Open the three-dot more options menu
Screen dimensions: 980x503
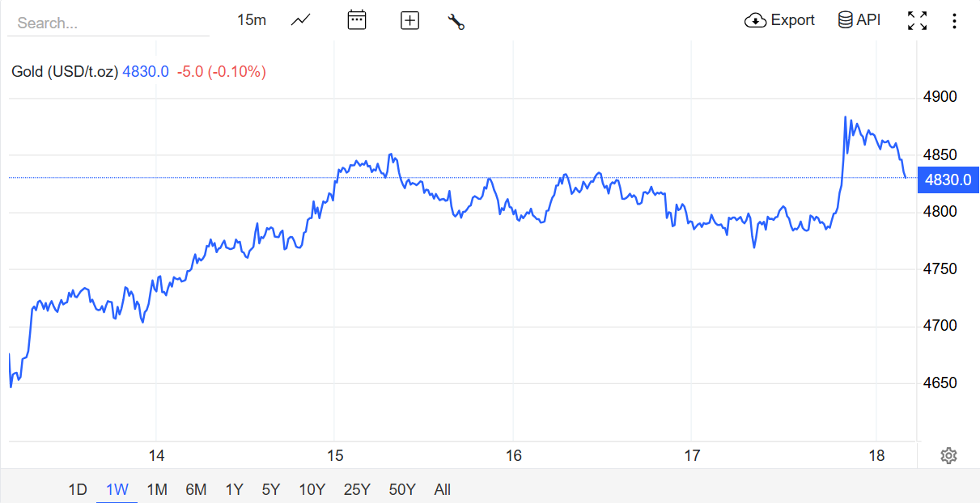[x=955, y=21]
